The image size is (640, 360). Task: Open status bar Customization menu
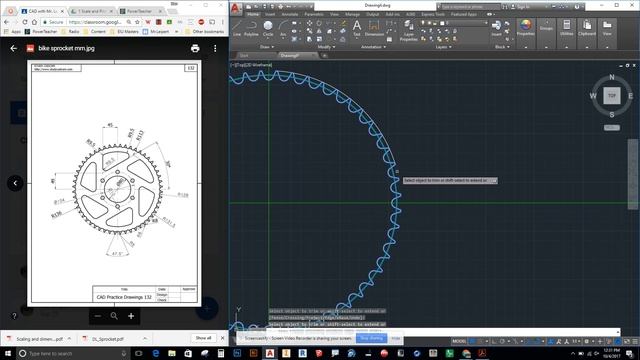pyautogui.click(x=635, y=341)
